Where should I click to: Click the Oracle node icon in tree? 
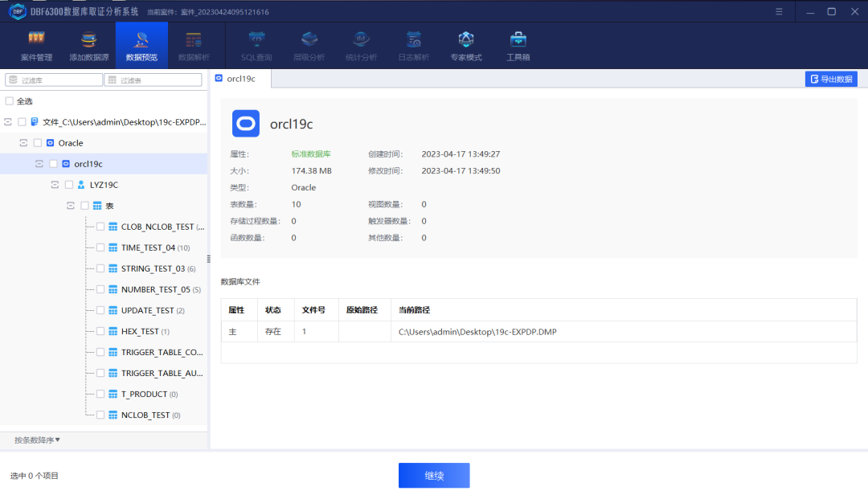(x=51, y=143)
